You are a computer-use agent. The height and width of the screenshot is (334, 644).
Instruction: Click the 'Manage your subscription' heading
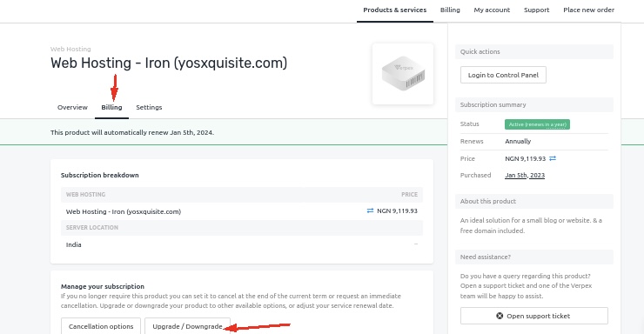(103, 286)
